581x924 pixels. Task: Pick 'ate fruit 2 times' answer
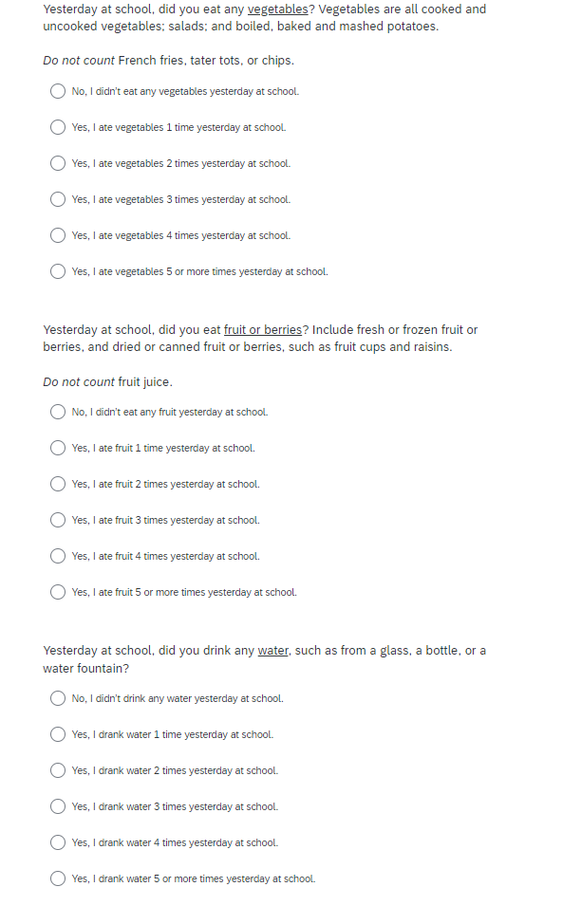tap(58, 485)
